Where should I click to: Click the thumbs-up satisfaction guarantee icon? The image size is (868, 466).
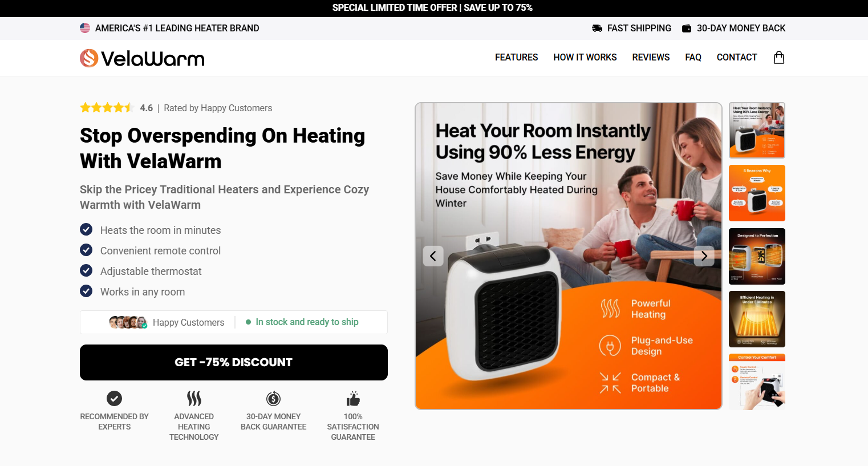coord(353,398)
